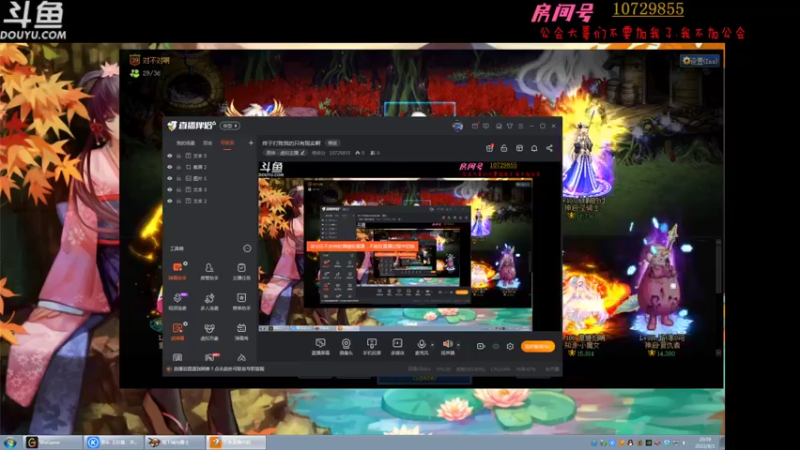Image resolution: width=800 pixels, height=450 pixels.
Task: Open the main menu icon in title bar
Action: [520, 126]
